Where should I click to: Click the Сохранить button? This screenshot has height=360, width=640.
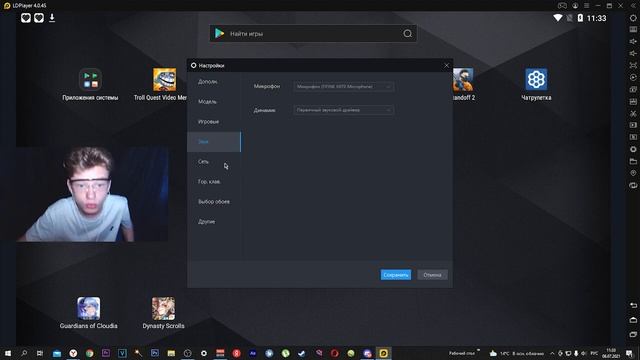tap(396, 275)
